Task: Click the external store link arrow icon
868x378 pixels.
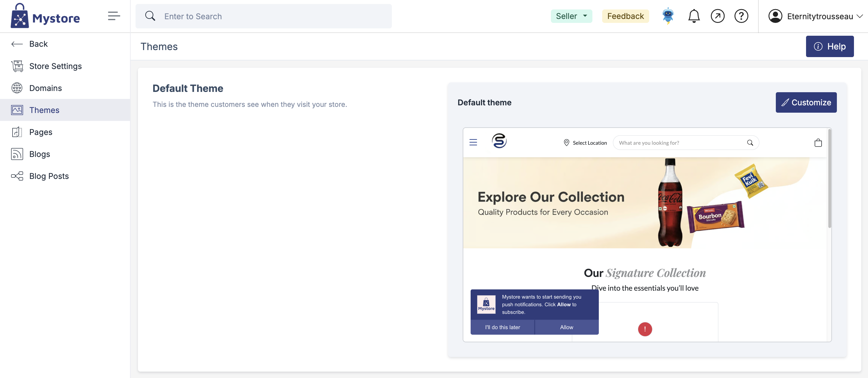Action: pyautogui.click(x=717, y=16)
